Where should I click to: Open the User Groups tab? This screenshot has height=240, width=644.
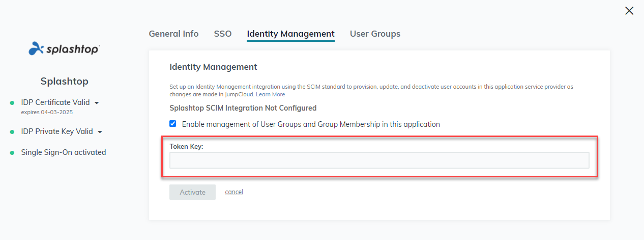coord(375,34)
